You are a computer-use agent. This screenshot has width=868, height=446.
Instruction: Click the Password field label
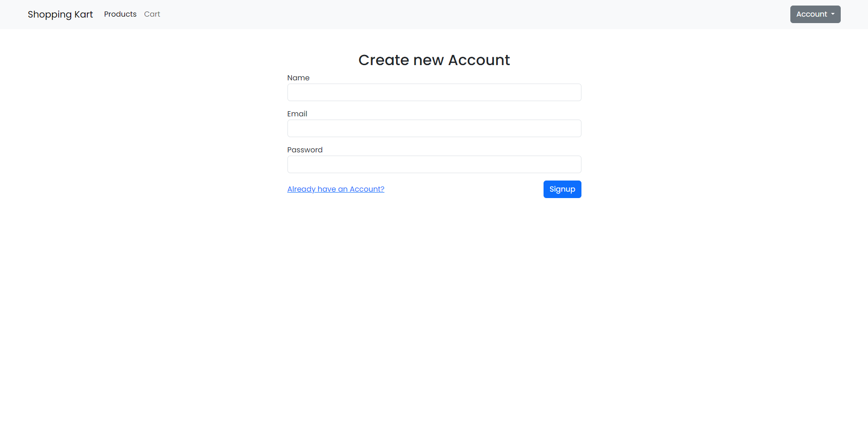[x=305, y=149]
